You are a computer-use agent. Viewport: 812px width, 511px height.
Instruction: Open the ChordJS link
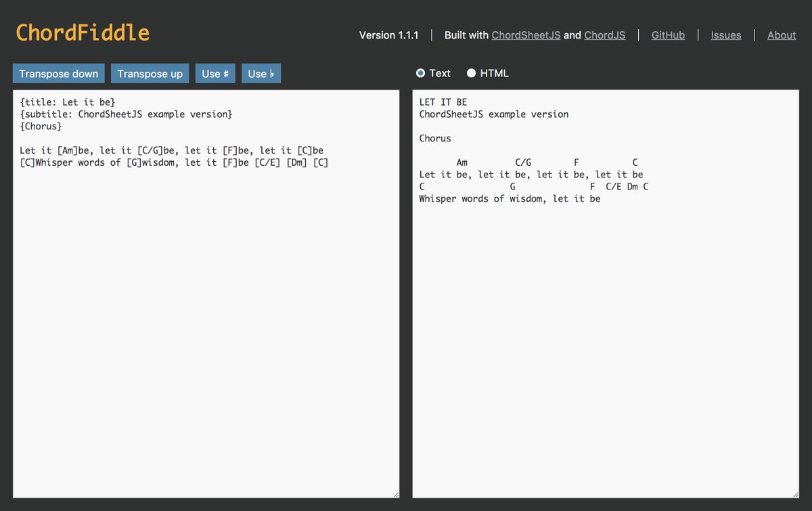pyautogui.click(x=605, y=35)
